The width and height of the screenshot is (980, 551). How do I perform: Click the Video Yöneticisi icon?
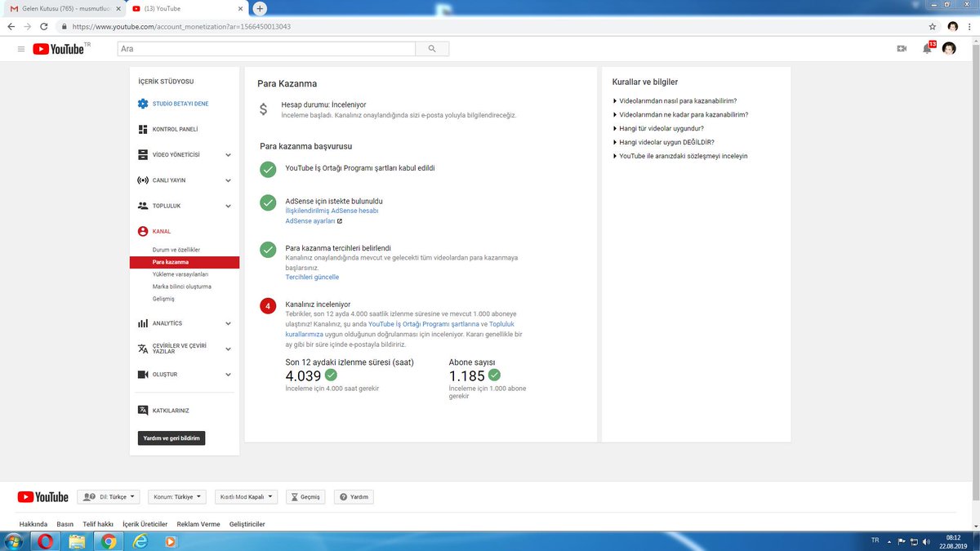143,154
